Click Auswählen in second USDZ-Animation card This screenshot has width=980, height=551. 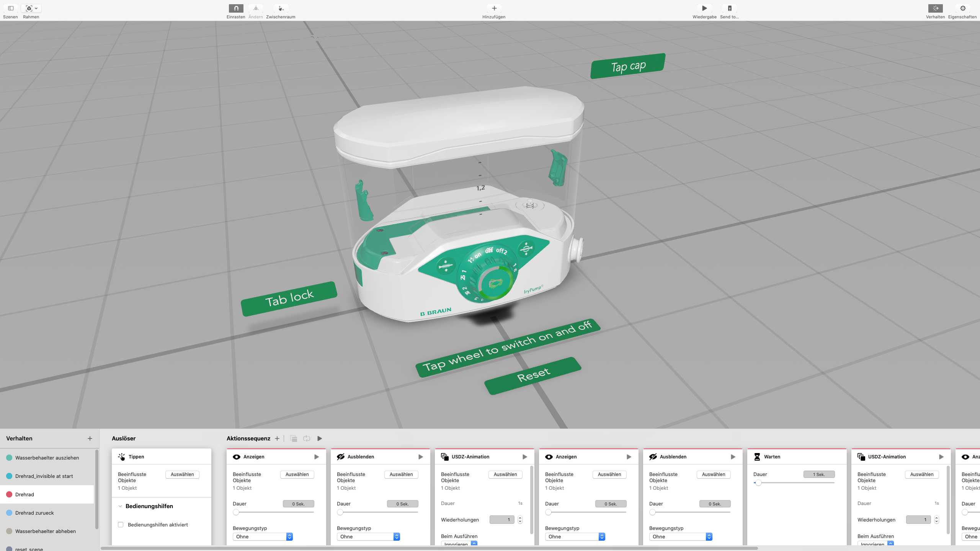click(922, 474)
